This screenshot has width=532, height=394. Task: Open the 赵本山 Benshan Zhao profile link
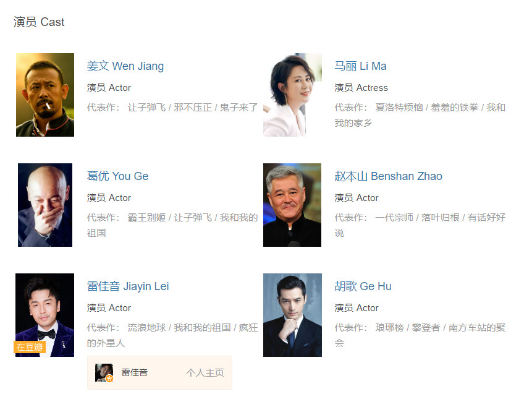pos(388,176)
